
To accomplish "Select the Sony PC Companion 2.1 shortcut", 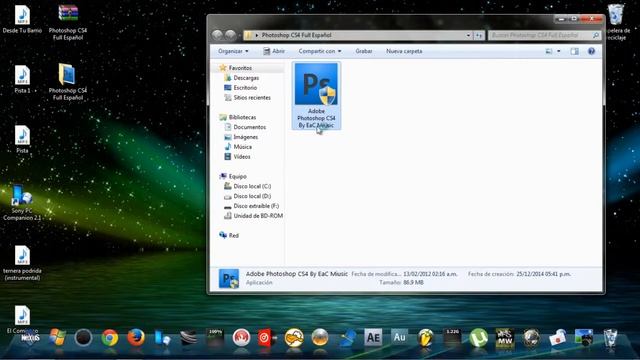I will pos(22,203).
